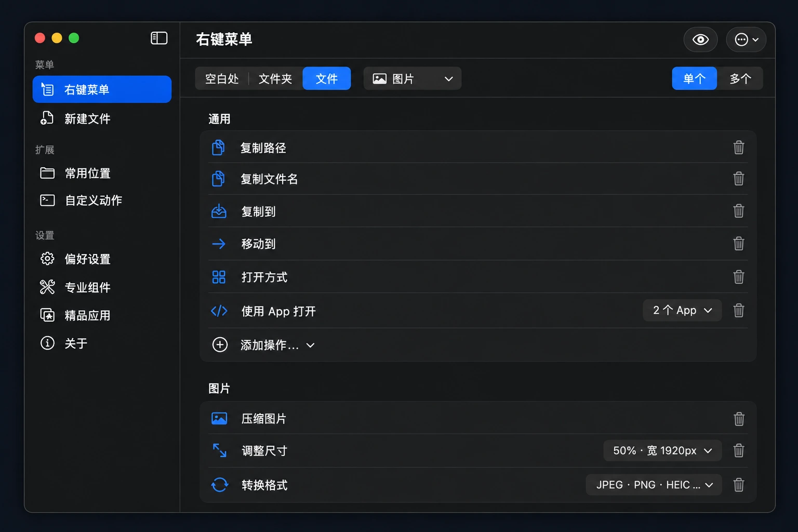Click 添加操作 to add an action
Screen dimensions: 798x532
pos(263,345)
